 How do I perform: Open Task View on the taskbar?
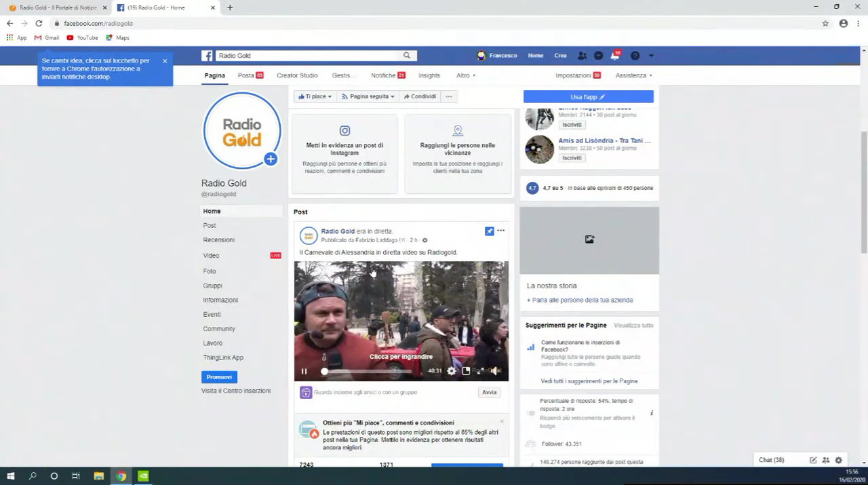(76, 476)
